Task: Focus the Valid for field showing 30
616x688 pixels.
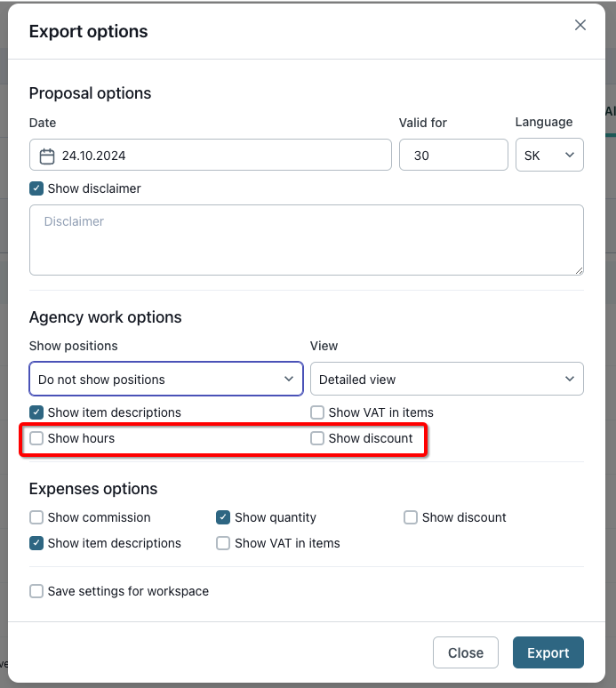Action: (x=453, y=155)
